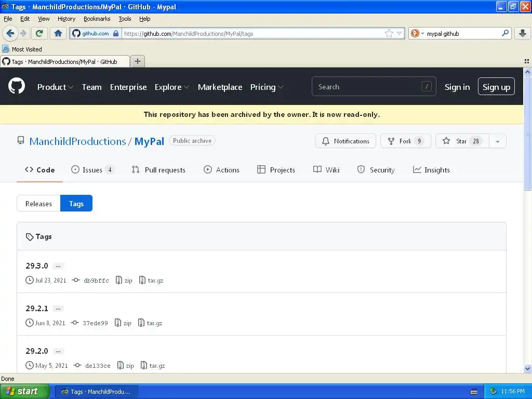Open the Wiki tab

click(x=326, y=170)
